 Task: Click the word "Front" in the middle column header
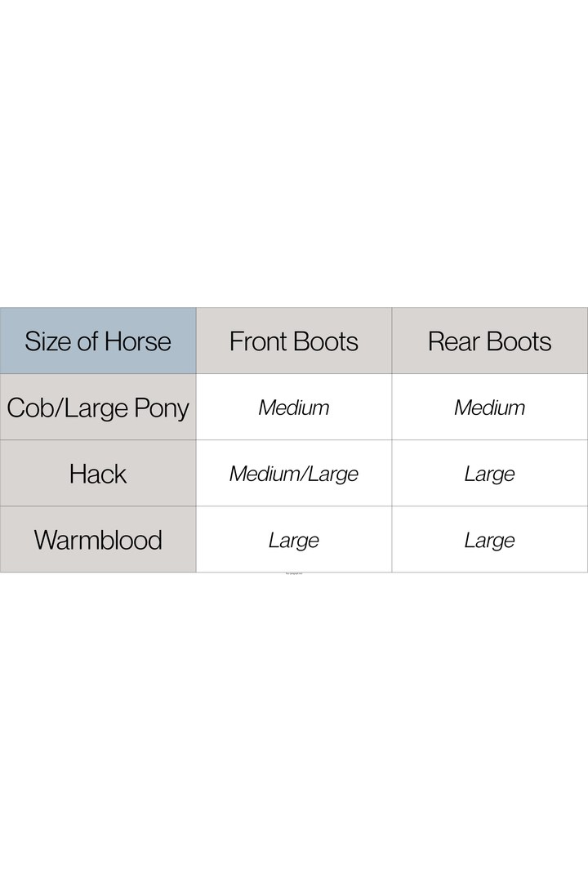tap(257, 341)
